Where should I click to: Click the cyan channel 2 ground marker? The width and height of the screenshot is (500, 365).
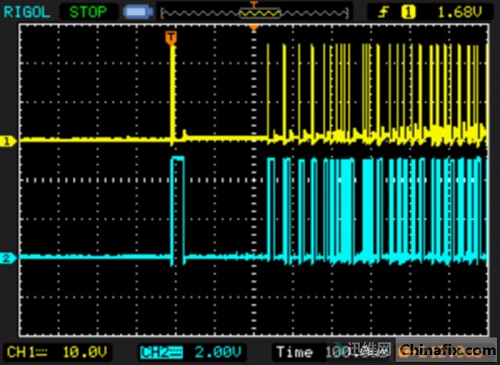point(8,258)
